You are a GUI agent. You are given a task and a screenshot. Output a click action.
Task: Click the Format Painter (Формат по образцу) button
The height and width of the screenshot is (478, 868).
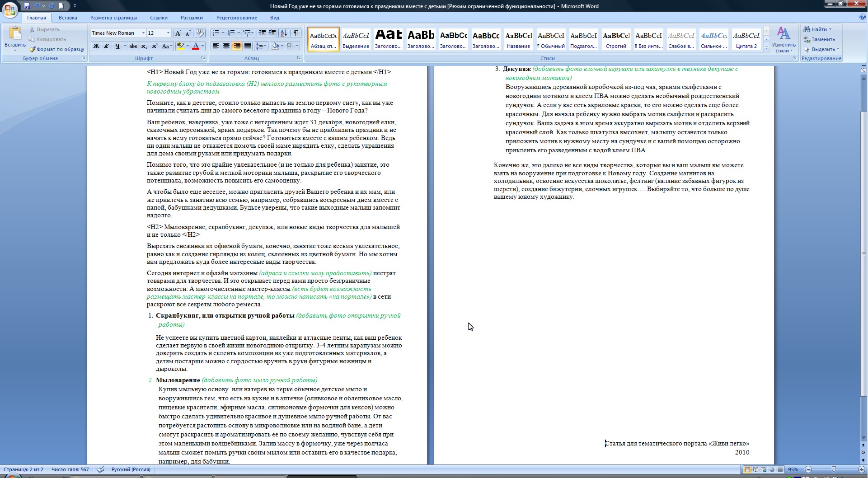tap(56, 49)
